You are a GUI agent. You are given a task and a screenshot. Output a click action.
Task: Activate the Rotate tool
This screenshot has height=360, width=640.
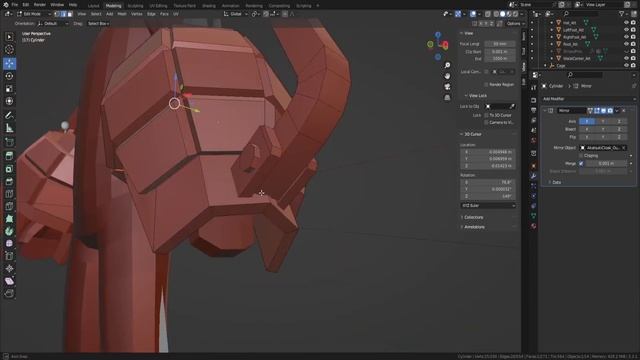9,76
